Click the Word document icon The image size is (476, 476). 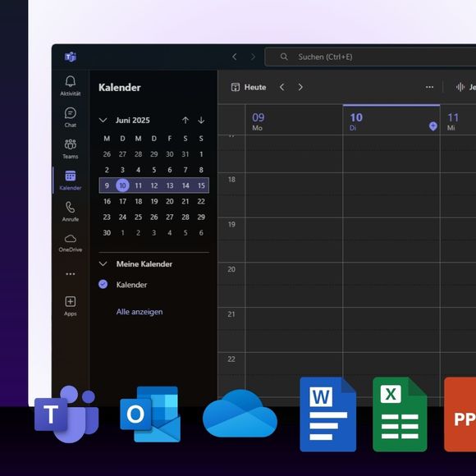(327, 414)
